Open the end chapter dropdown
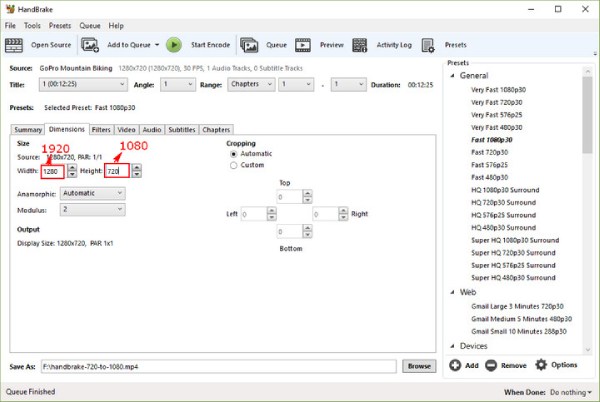Image resolution: width=600 pixels, height=402 pixels. pos(348,84)
